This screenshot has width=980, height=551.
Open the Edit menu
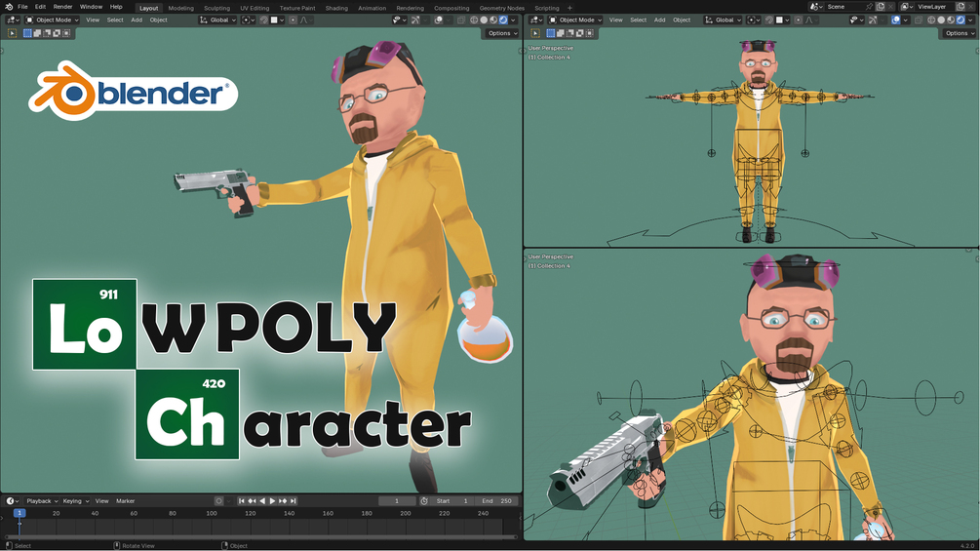40,7
